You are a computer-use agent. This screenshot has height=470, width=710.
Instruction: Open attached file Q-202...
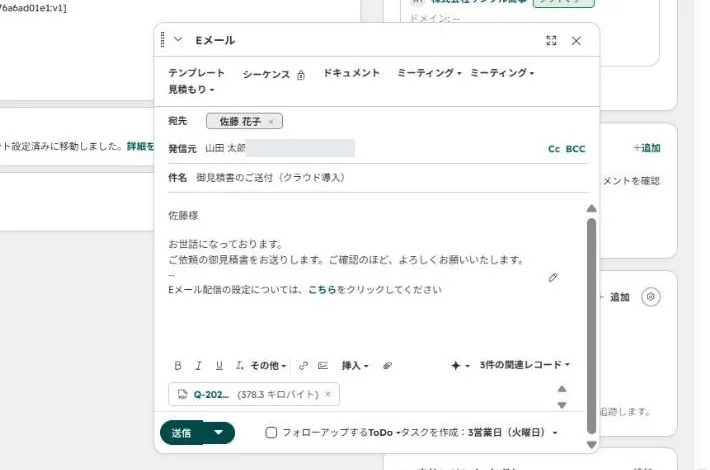coord(211,394)
